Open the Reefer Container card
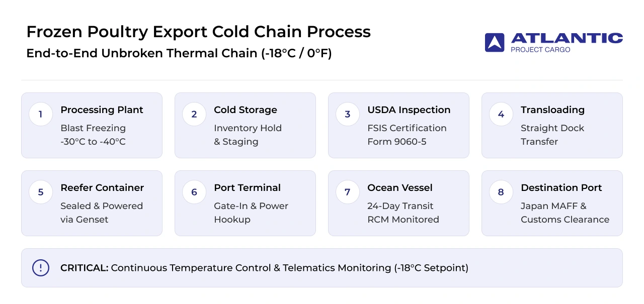The image size is (644, 304). [x=92, y=203]
